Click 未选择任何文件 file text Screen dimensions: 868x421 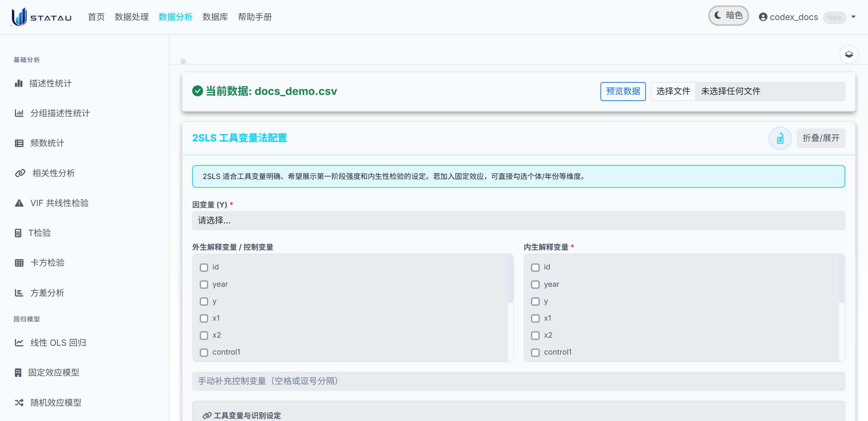[x=731, y=92]
